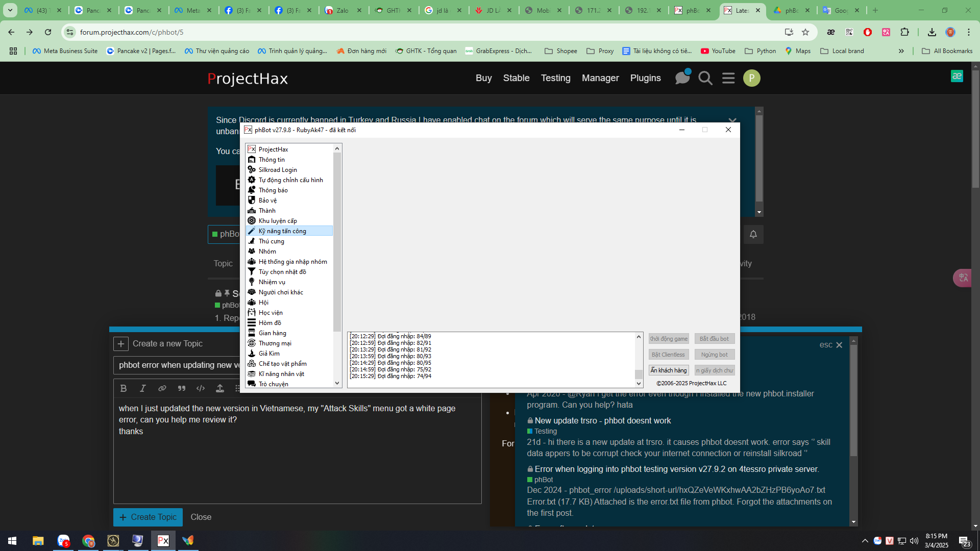Click the Italic formatting icon in editor
Image resolution: width=980 pixels, height=551 pixels.
(x=143, y=388)
